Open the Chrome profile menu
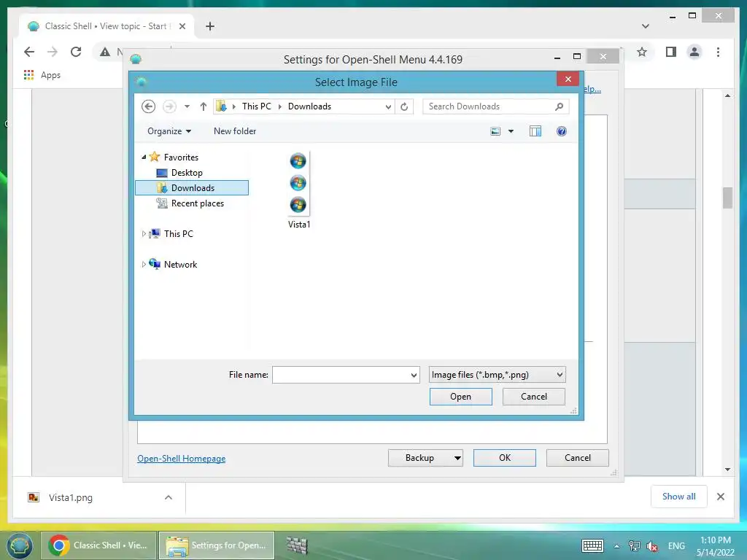This screenshot has height=560, width=747. click(694, 52)
